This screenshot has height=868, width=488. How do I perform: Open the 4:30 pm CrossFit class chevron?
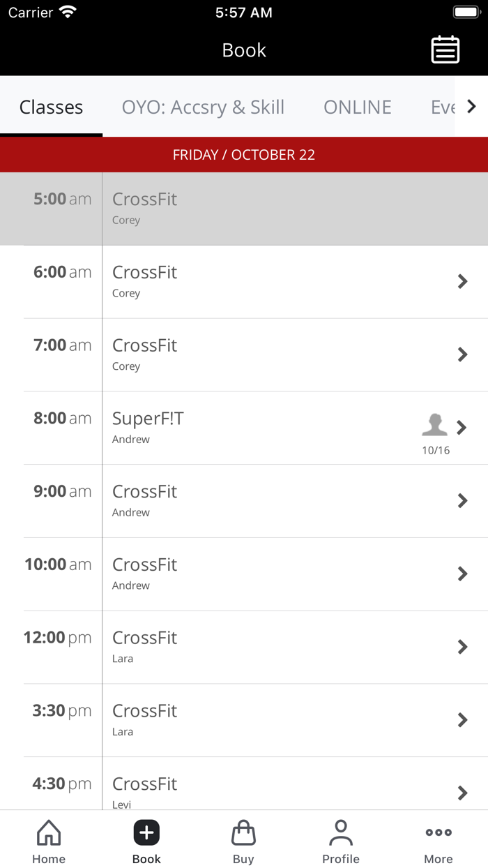click(462, 793)
